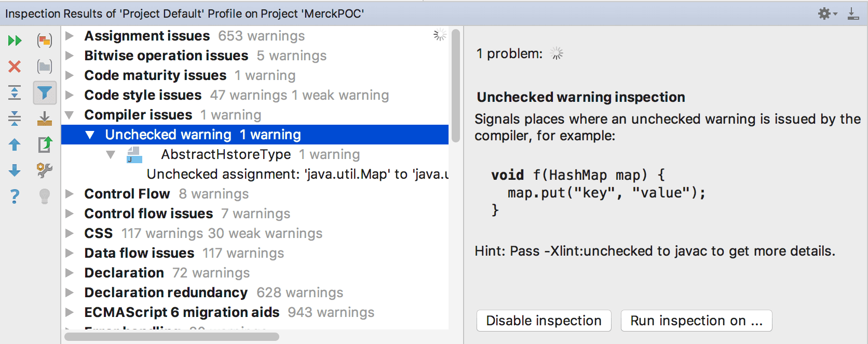868x344 pixels.
Task: Toggle group by directory folder icon
Action: tap(45, 67)
